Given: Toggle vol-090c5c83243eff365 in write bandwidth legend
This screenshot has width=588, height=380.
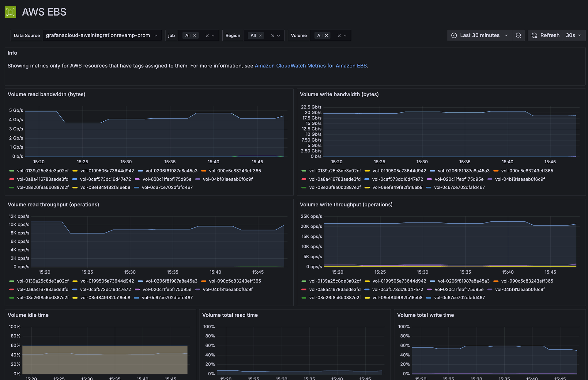Looking at the screenshot, I should (527, 171).
